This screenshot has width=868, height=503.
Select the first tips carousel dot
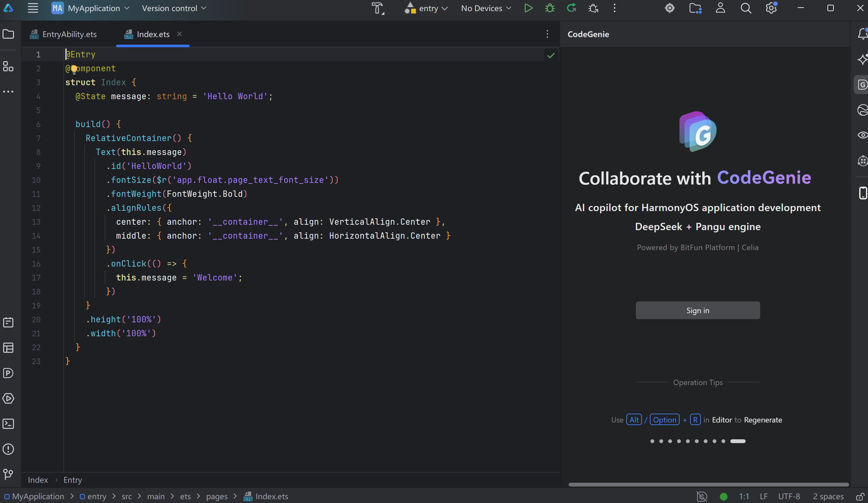[652, 442]
